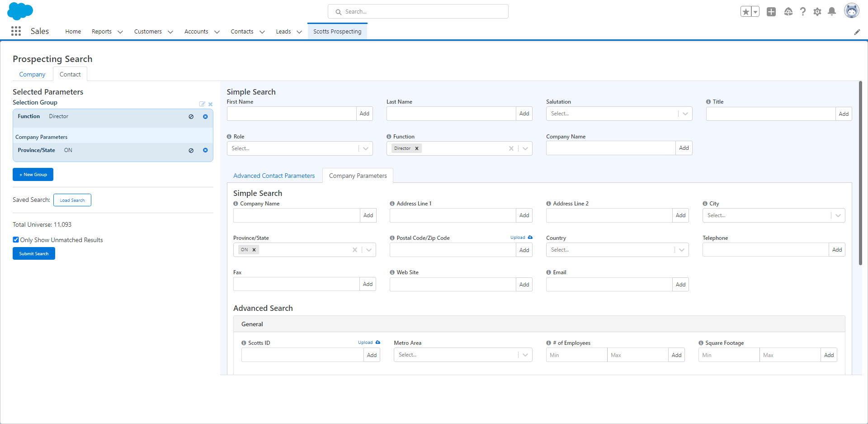This screenshot has height=424, width=868.
Task: Open the user profile avatar
Action: (852, 11)
